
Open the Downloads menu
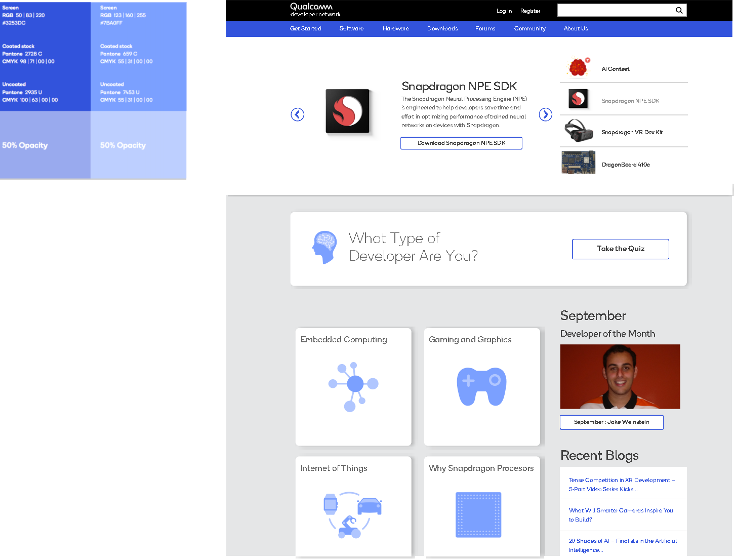(x=442, y=28)
